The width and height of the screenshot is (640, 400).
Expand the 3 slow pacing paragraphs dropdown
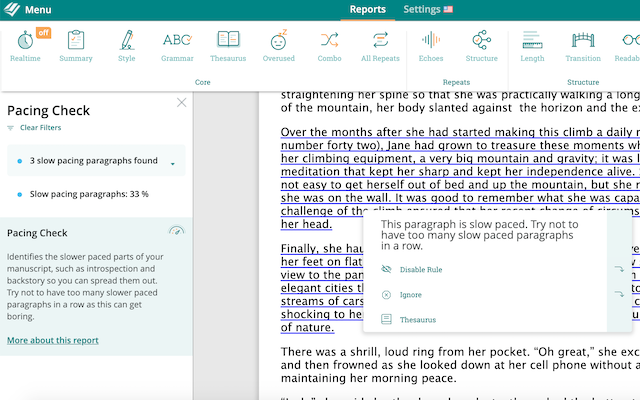tap(173, 164)
